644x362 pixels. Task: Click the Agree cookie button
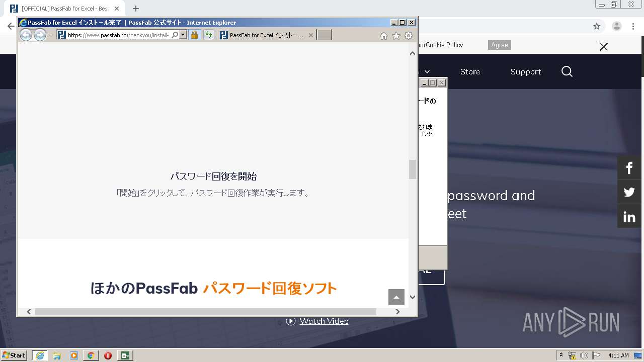[500, 45]
